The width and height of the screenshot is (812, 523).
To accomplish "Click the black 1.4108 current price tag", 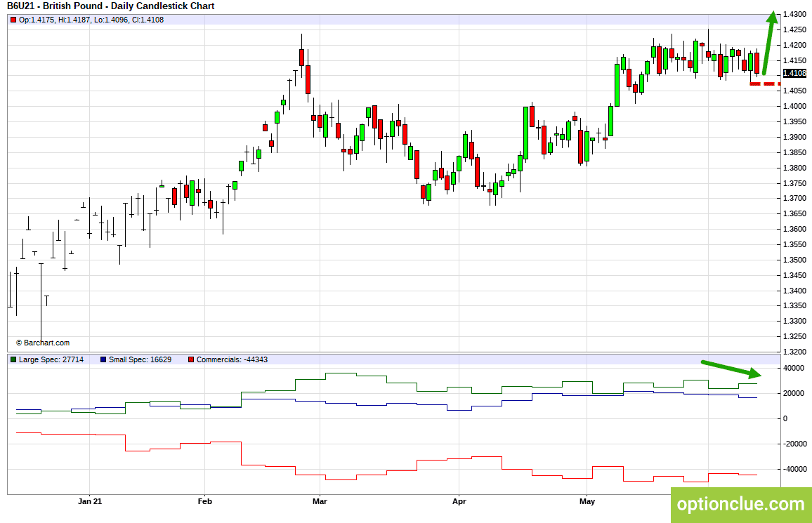I will (x=794, y=73).
